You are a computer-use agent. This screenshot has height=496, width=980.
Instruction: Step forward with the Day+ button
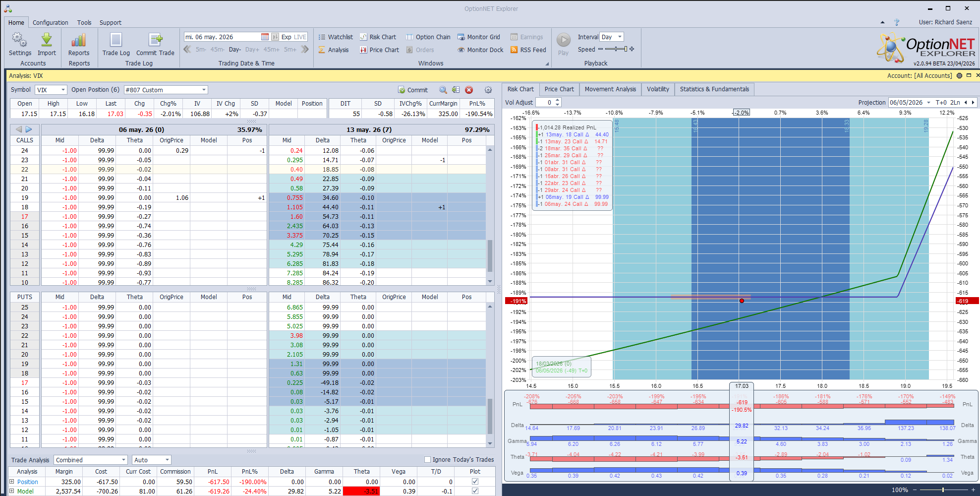[252, 50]
